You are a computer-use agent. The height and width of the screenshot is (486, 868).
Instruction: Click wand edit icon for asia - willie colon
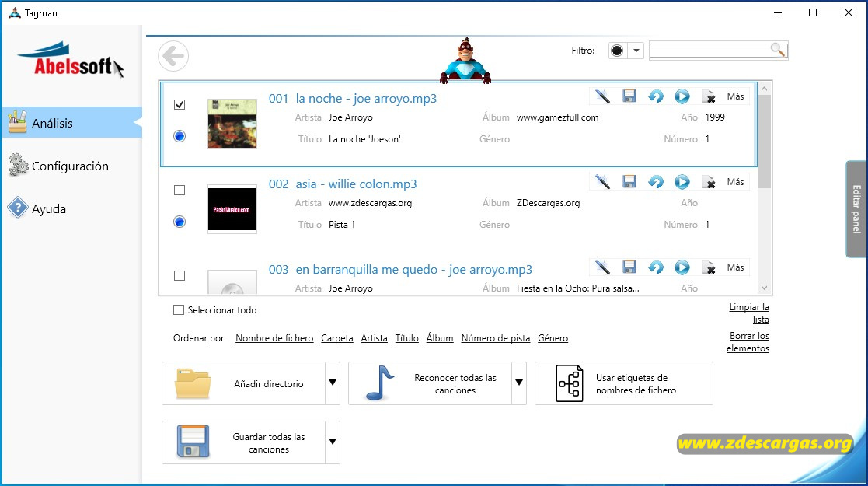[602, 182]
